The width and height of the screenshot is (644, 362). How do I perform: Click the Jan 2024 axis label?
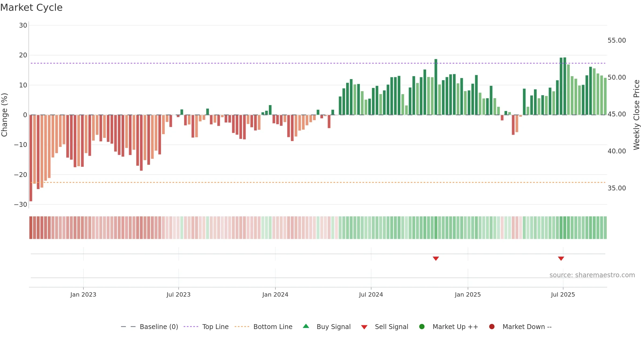click(x=275, y=295)
